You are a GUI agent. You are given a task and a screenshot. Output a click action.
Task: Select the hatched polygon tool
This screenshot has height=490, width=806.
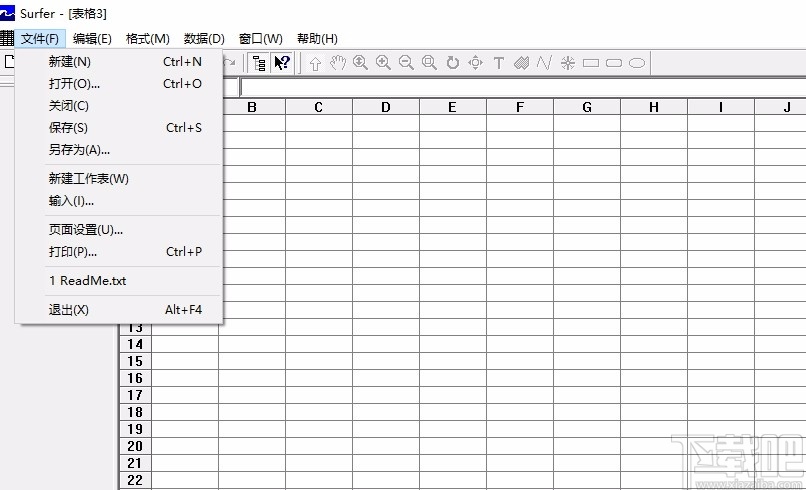tap(521, 63)
